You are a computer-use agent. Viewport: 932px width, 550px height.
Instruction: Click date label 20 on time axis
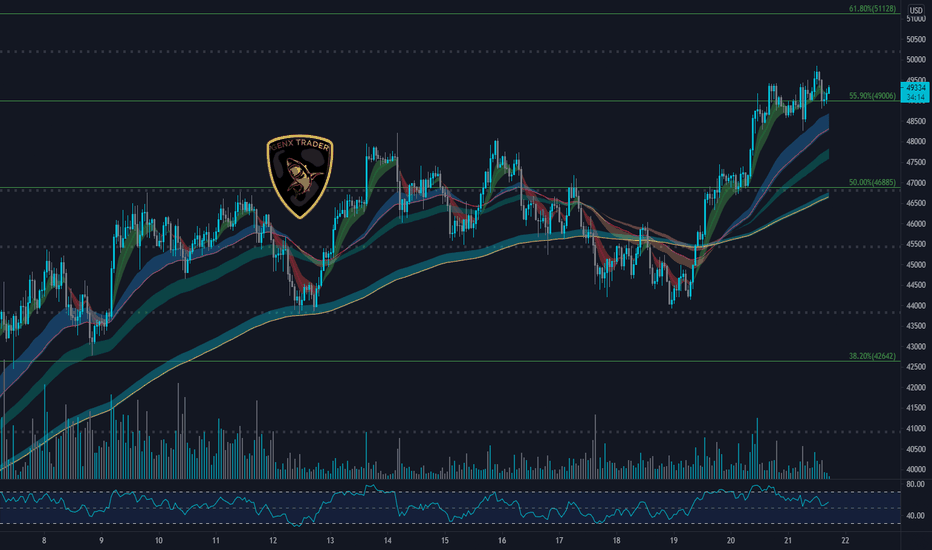(731, 541)
